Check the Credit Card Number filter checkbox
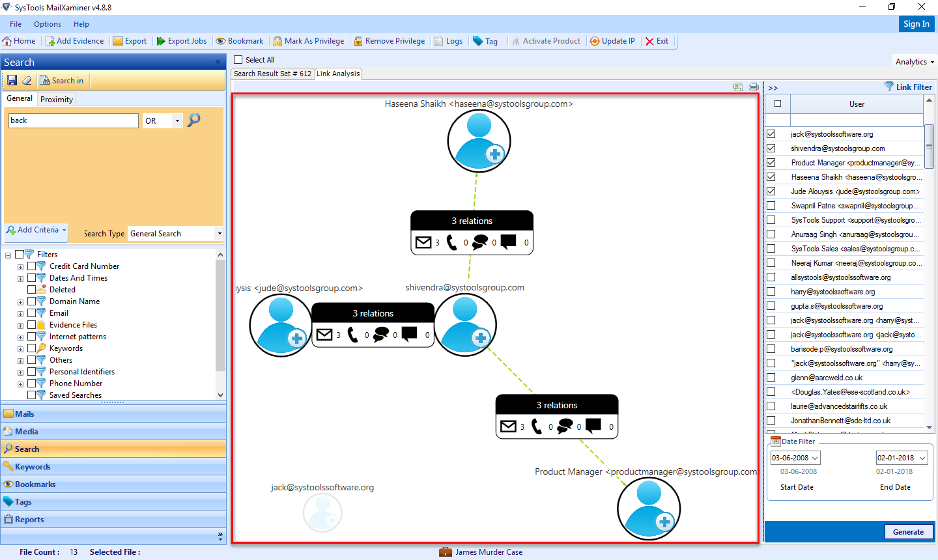 coord(31,266)
